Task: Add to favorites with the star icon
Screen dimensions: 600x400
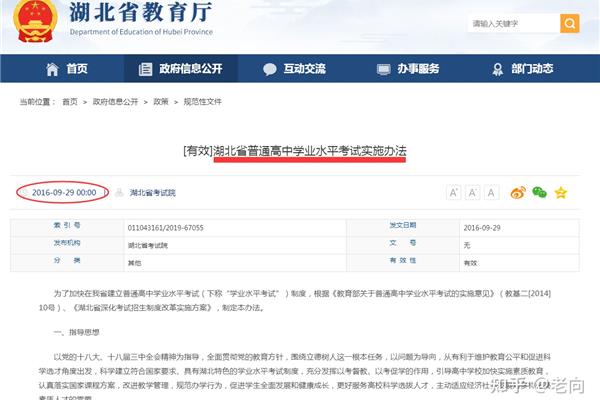Action: point(561,193)
